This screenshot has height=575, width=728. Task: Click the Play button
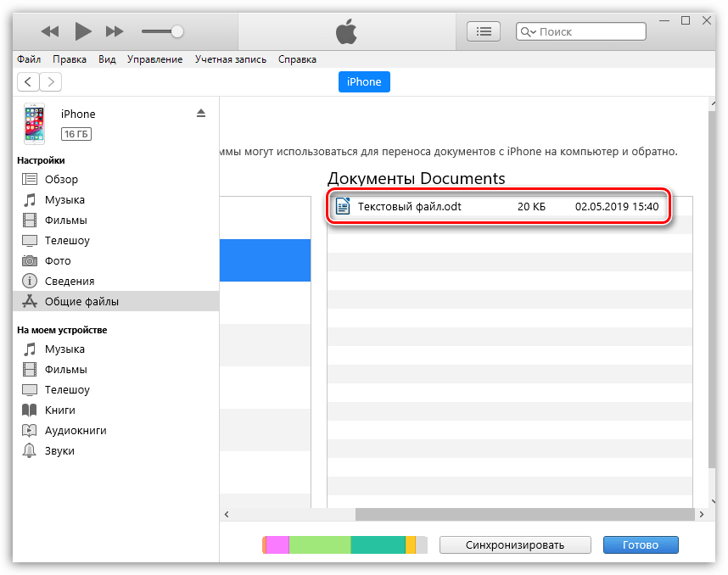(82, 31)
